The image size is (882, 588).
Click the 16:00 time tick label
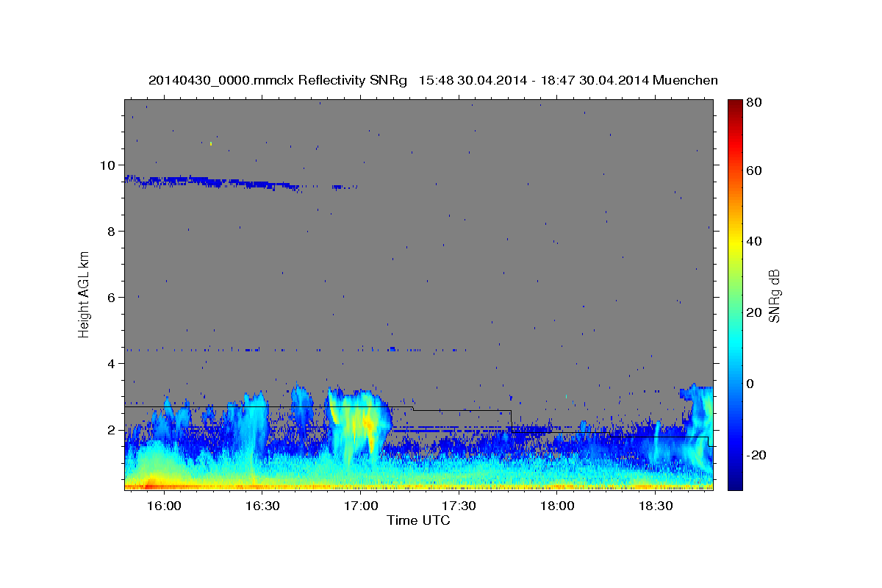(164, 506)
